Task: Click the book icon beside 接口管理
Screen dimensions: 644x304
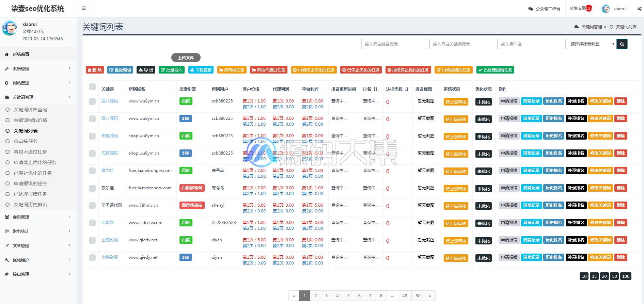Action: (7, 274)
